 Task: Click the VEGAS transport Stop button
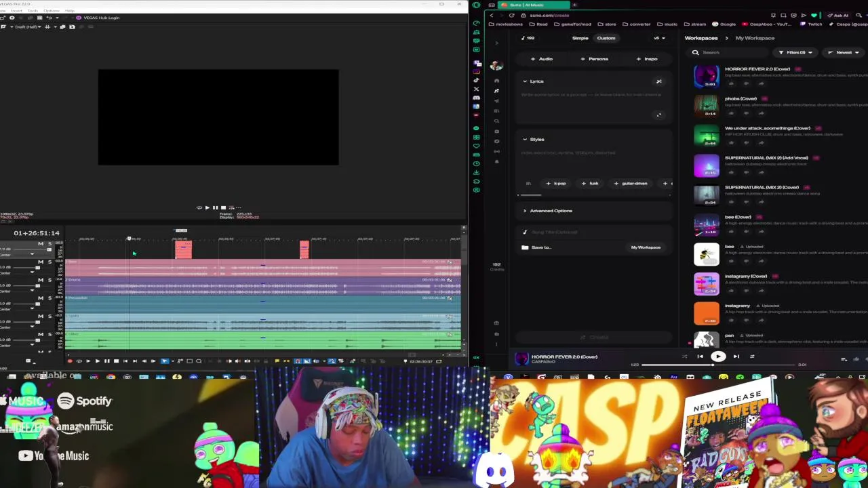[x=116, y=361]
